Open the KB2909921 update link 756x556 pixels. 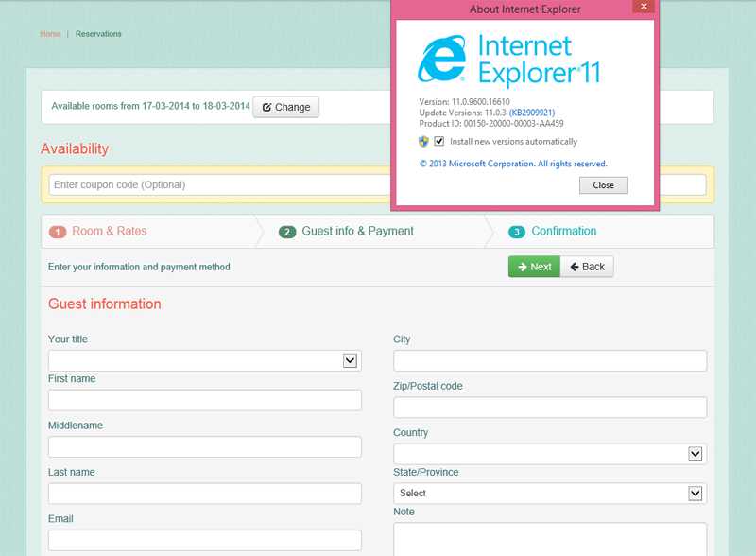pos(532,113)
